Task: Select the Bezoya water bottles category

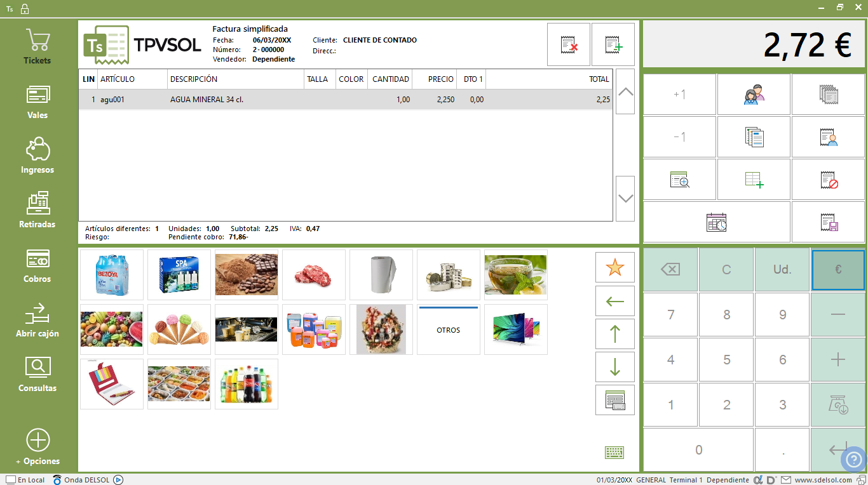Action: click(x=112, y=275)
